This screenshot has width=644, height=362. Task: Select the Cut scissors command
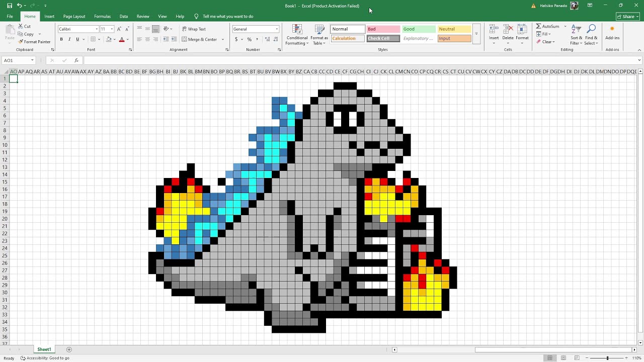point(25,26)
